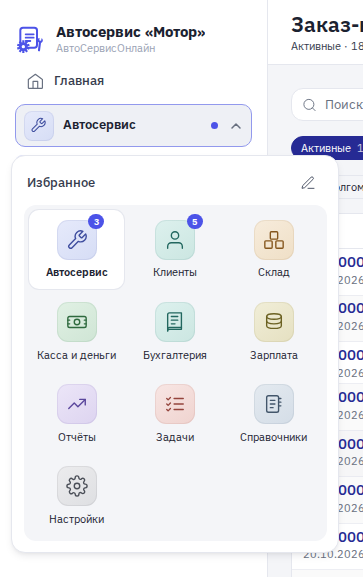Image resolution: width=363 pixels, height=577 pixels.
Task: Click the Автосервис «Мотор» company name
Action: (131, 32)
